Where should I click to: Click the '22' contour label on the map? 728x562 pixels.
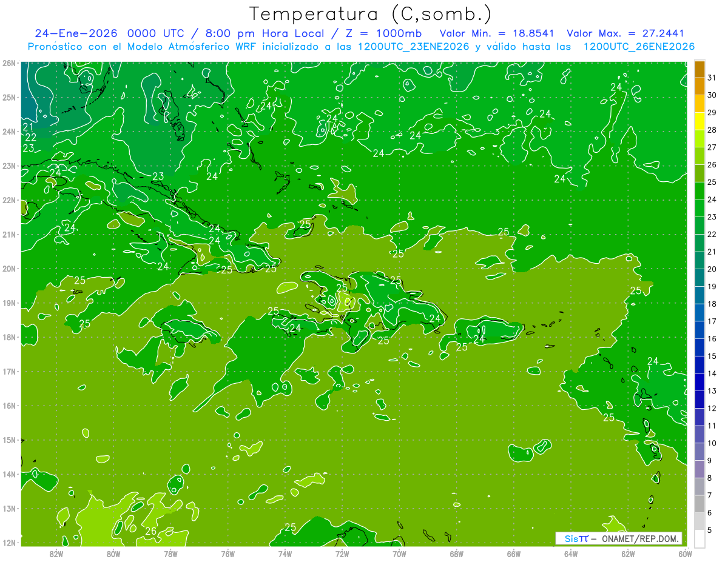click(31, 138)
